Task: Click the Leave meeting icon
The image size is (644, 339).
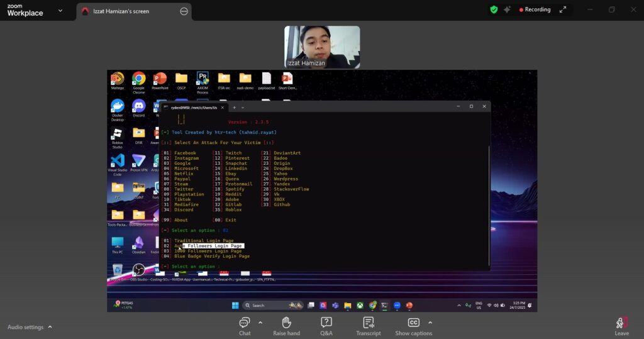Action: (x=621, y=323)
